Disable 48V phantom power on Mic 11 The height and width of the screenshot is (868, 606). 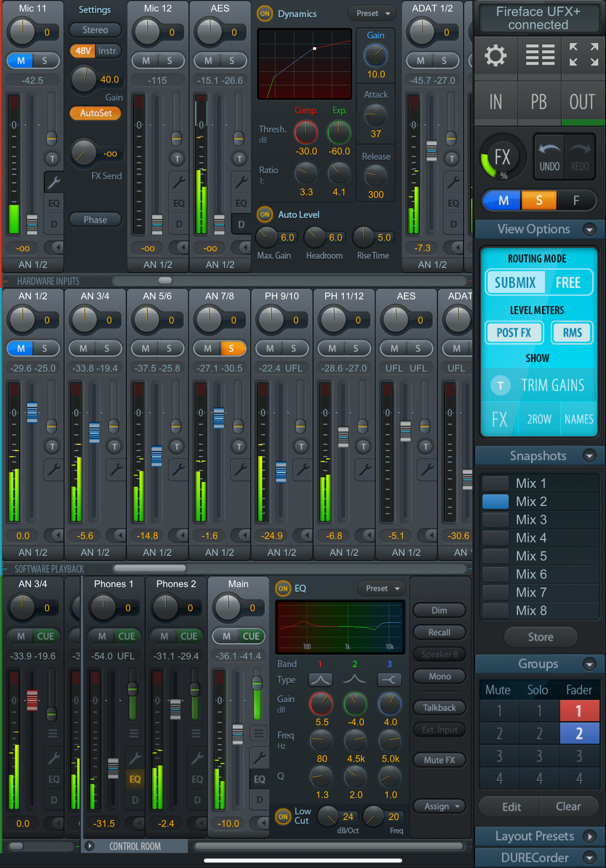pos(83,51)
